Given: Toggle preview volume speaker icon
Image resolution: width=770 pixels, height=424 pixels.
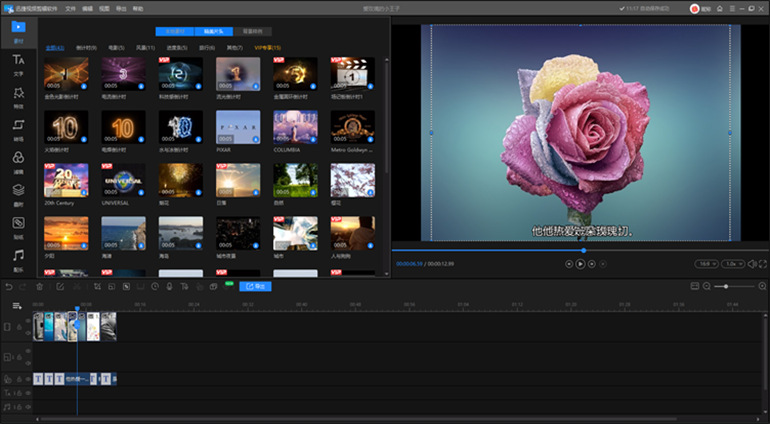Looking at the screenshot, I should [x=752, y=264].
